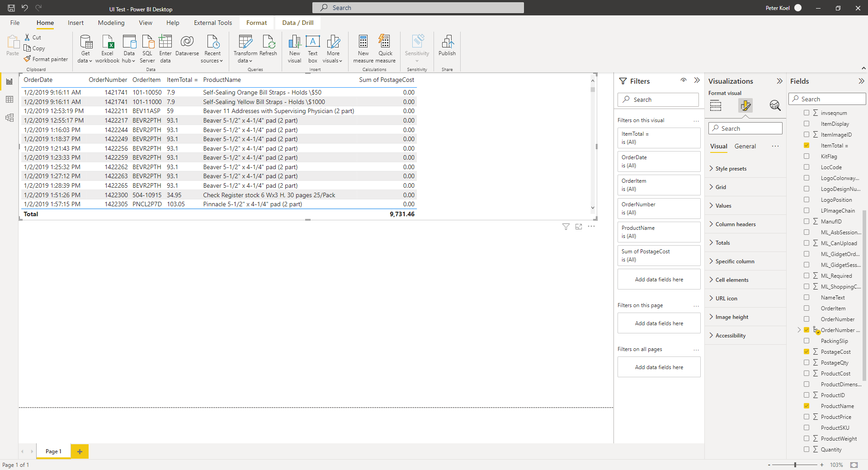Switch to Report view in left sidebar

click(x=9, y=81)
